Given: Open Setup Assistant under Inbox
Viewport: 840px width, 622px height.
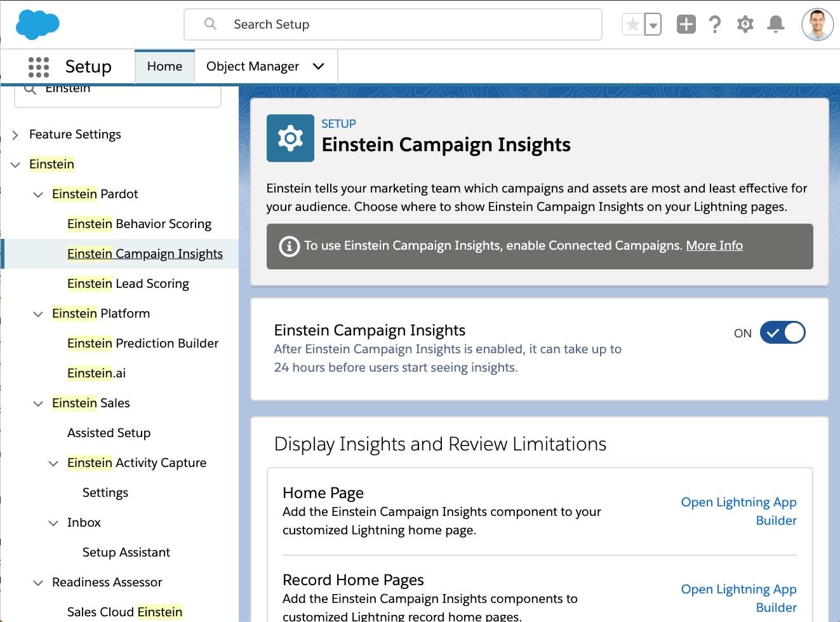Looking at the screenshot, I should click(x=126, y=552).
